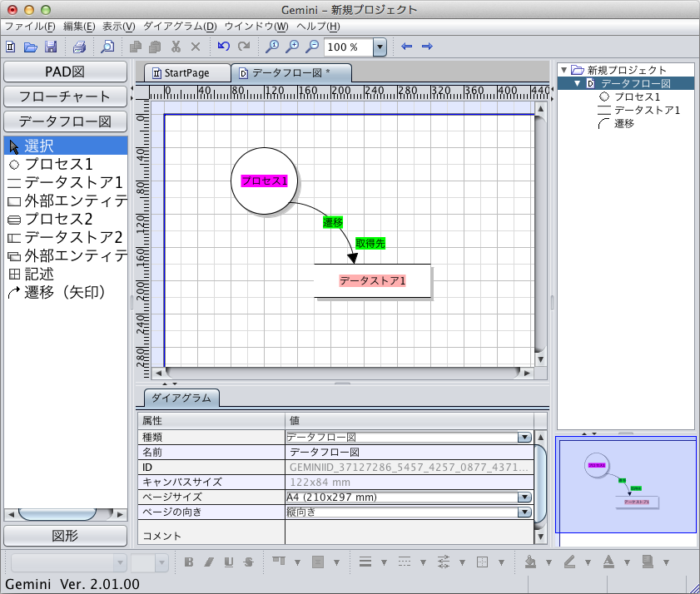Select the データストア2 palette tool

66,237
